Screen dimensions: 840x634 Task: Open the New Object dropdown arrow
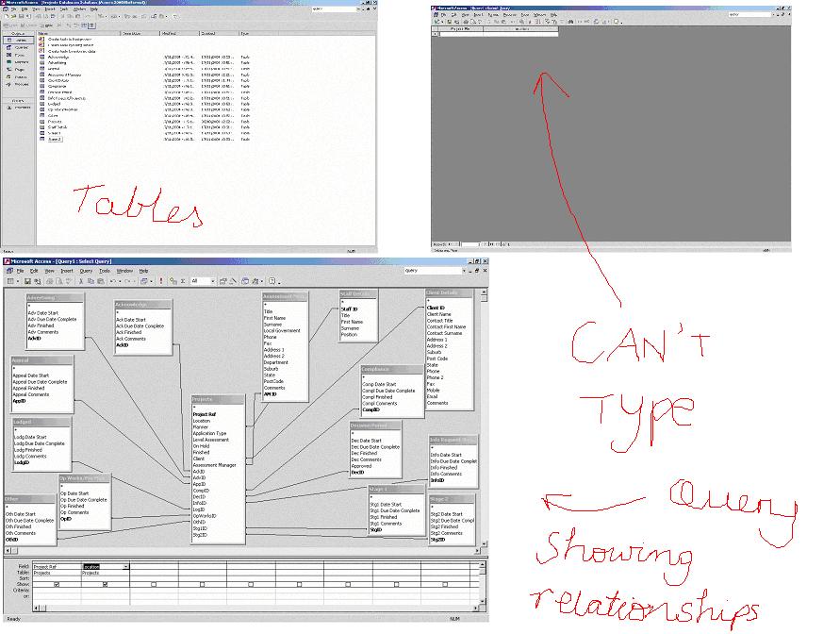(261, 281)
